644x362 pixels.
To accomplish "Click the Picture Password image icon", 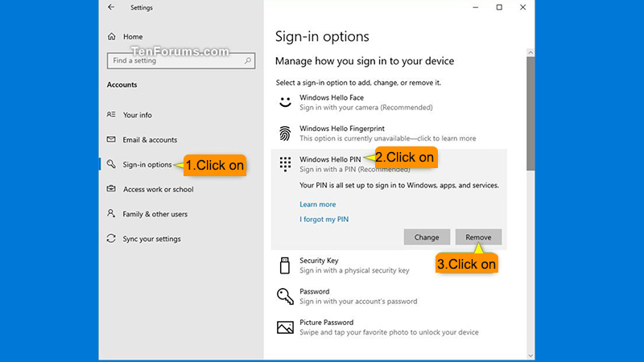I will pyautogui.click(x=285, y=327).
